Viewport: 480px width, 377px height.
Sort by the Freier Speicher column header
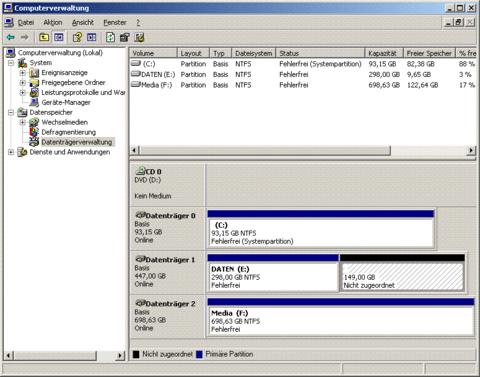pos(429,53)
